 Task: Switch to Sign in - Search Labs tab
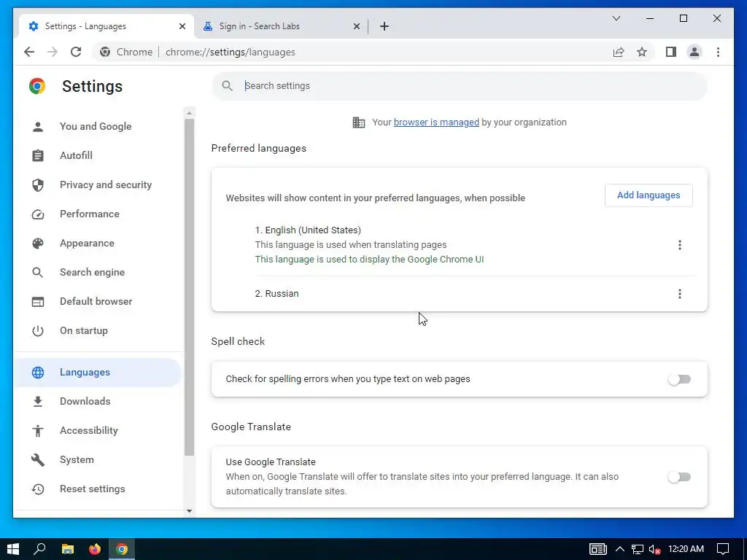pyautogui.click(x=281, y=26)
